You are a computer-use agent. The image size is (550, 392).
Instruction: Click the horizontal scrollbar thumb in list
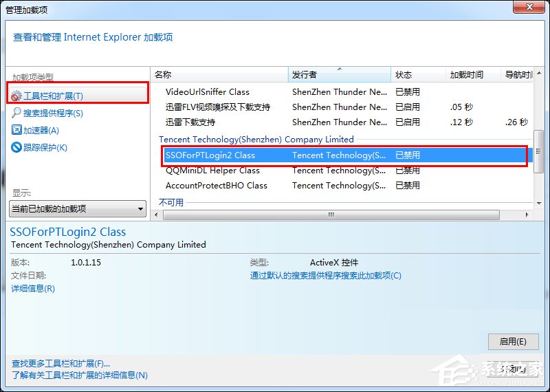(330, 215)
